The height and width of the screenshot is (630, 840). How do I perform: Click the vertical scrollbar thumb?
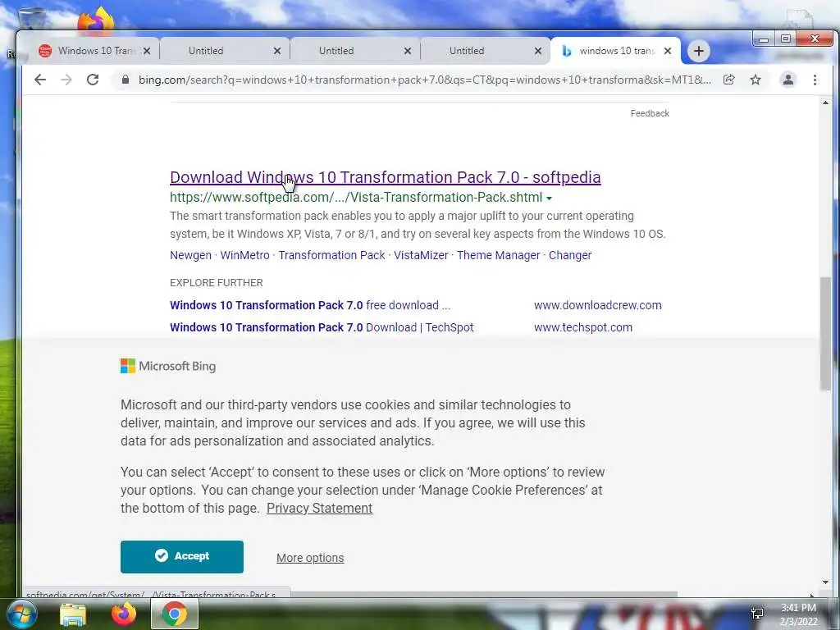[825, 334]
